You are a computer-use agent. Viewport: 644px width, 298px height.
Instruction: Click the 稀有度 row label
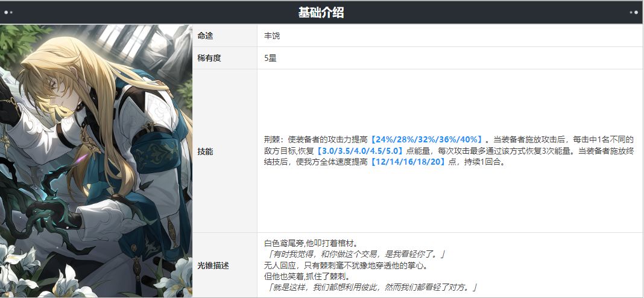[209, 59]
